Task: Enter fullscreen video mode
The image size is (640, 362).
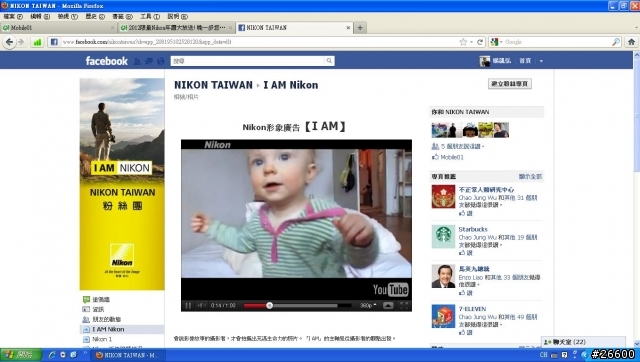Action: (403, 306)
